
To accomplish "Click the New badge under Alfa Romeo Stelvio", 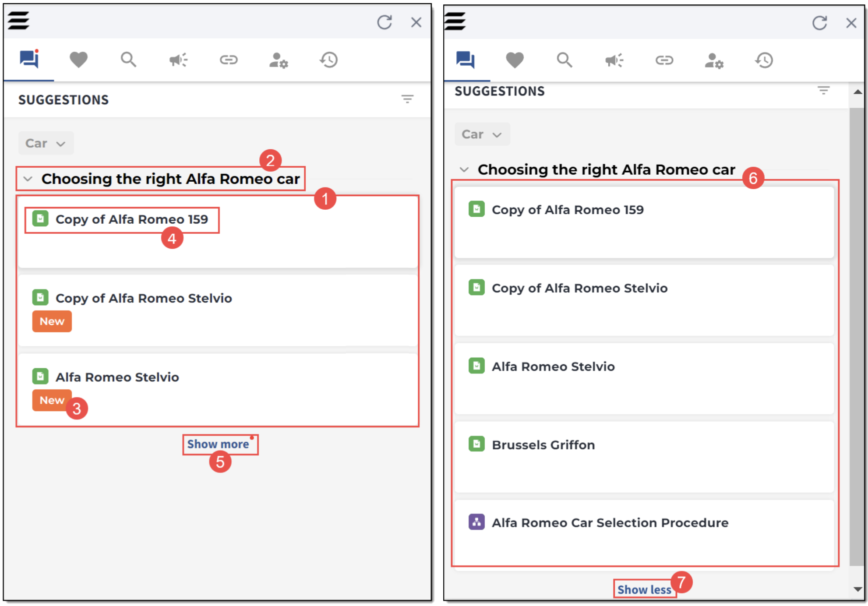I will (x=52, y=400).
